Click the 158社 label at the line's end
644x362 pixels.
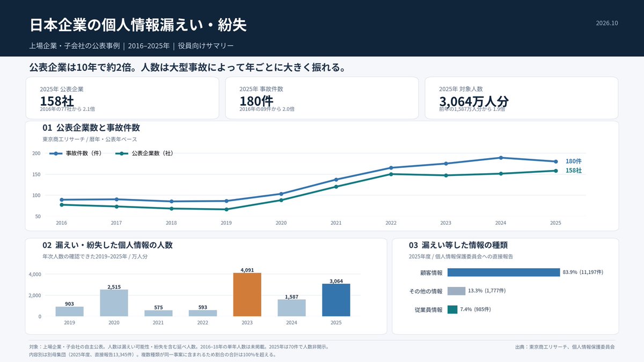pos(574,171)
